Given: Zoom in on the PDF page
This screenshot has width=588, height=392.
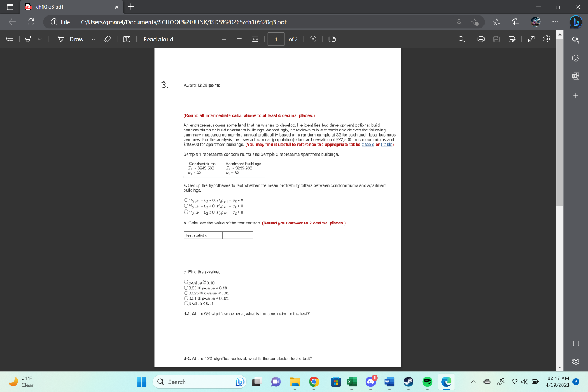Looking at the screenshot, I should (x=239, y=39).
